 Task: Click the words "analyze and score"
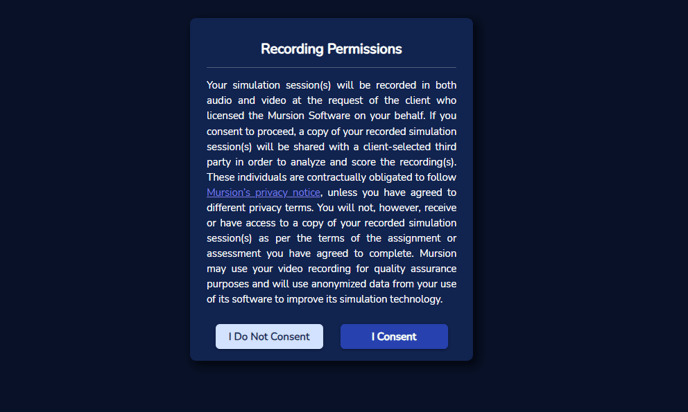(x=333, y=162)
